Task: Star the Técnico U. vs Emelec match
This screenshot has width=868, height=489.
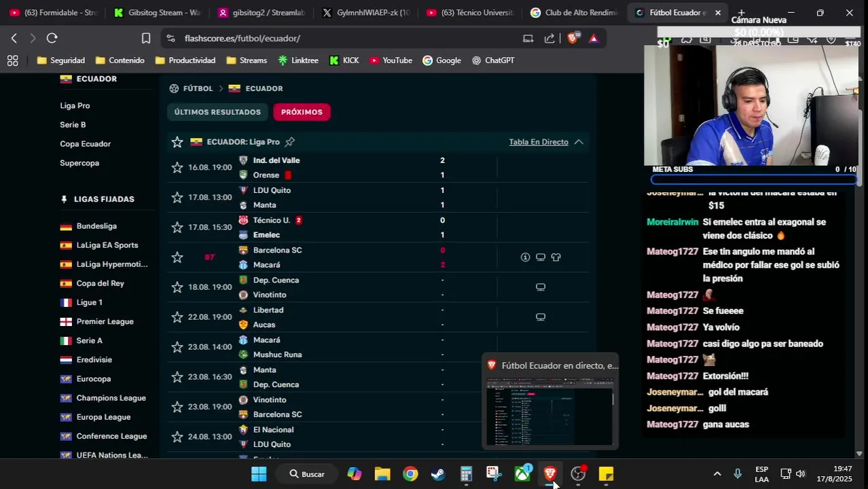Action: click(x=177, y=228)
